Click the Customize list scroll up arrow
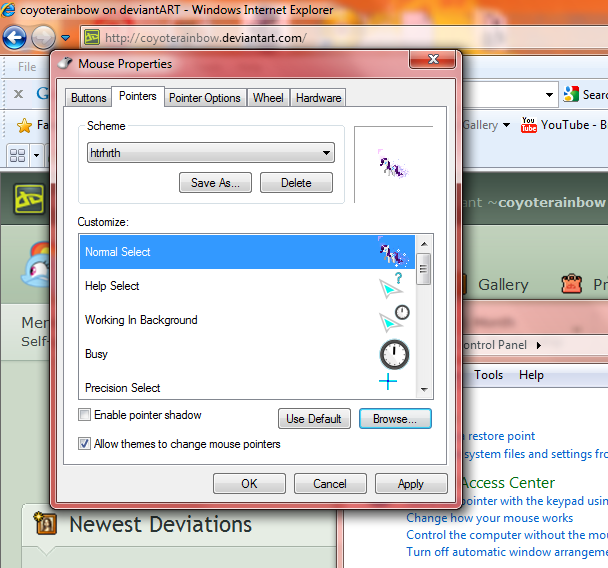608x568 pixels. tap(424, 244)
